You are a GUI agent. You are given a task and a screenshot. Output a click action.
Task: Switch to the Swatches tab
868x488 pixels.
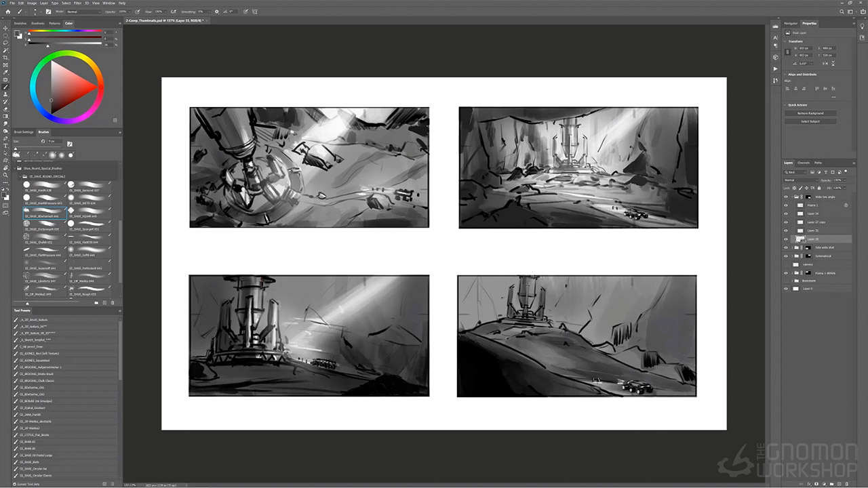tap(20, 23)
